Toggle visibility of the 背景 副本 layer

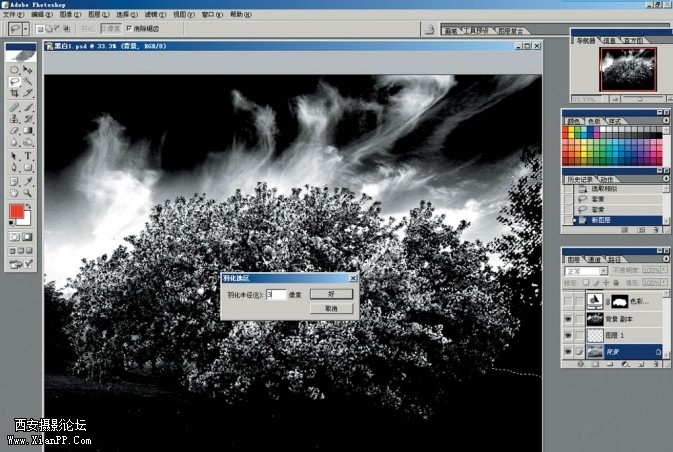[x=568, y=318]
